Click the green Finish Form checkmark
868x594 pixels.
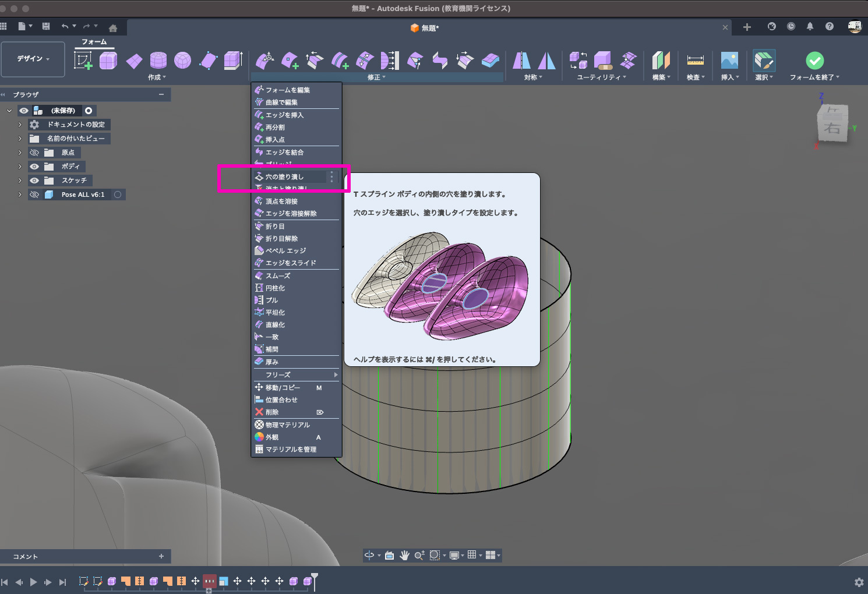814,61
